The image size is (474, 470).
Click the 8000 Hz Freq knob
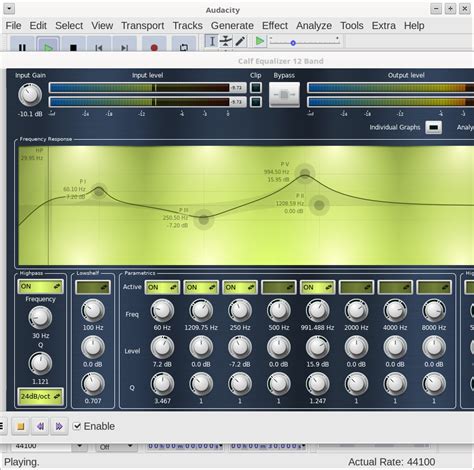point(434,310)
